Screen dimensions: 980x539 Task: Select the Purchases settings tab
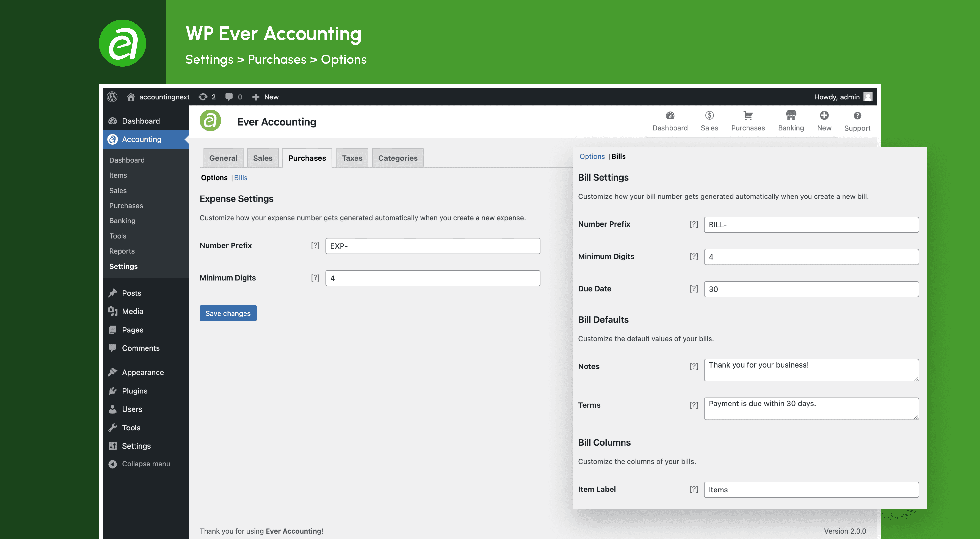(307, 158)
